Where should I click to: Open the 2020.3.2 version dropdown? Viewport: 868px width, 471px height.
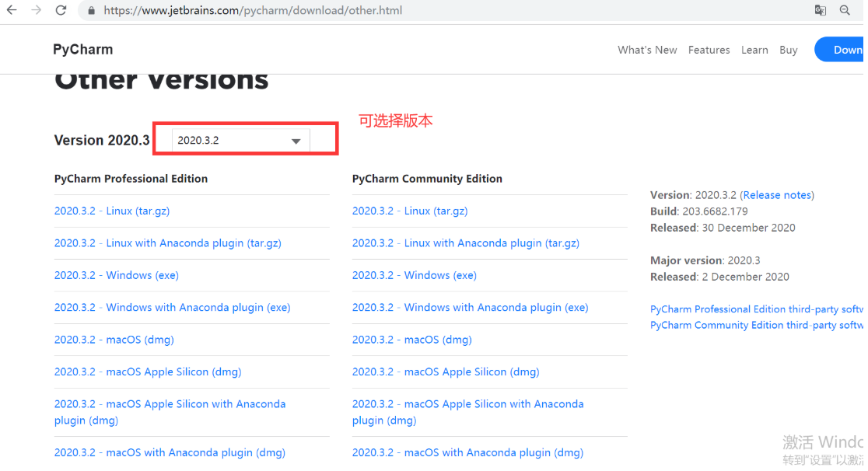click(x=241, y=141)
